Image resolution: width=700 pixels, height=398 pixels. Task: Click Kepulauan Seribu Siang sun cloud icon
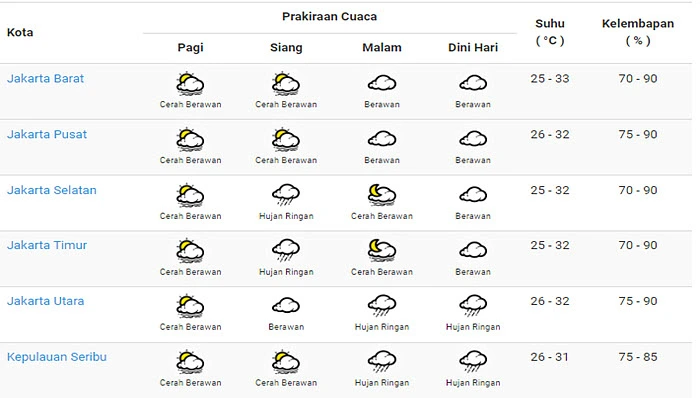point(286,362)
